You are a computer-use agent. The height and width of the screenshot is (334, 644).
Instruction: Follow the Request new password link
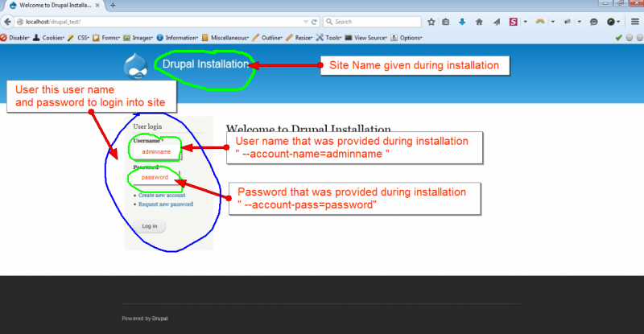166,204
